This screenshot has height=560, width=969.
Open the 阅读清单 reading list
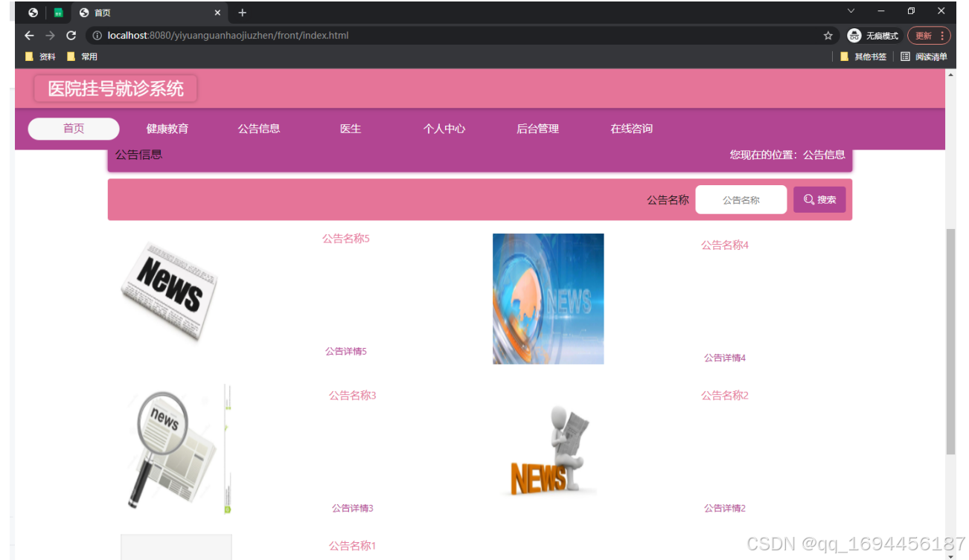[924, 57]
